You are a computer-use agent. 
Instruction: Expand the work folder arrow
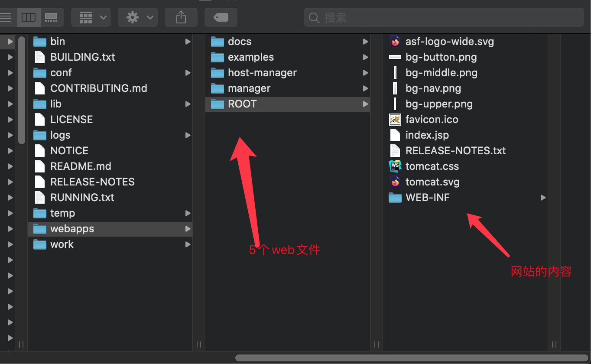tap(188, 244)
